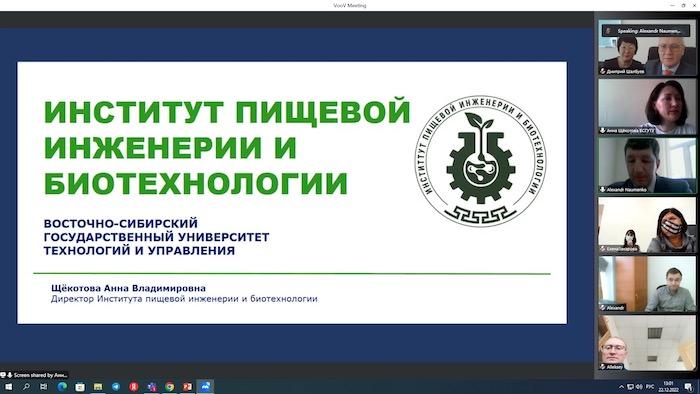Viewport: 700px width, 394px height.
Task: Open the taskbar clock and date
Action: (668, 387)
